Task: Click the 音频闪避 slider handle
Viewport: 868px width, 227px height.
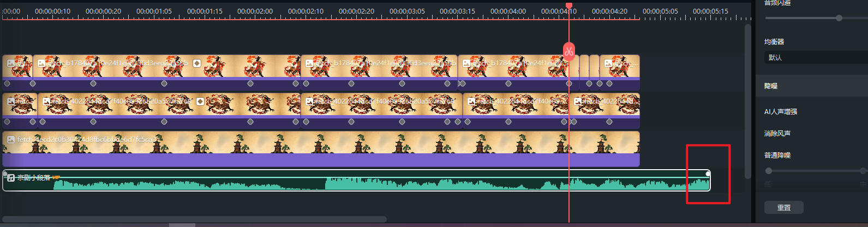Action: point(839,18)
